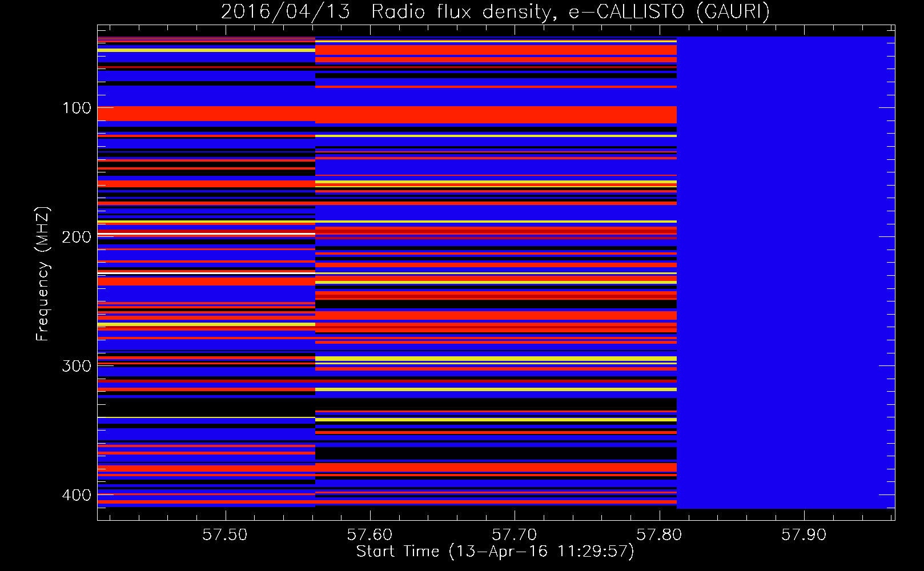
Task: Click the "Start Time (13-Apr-16 11:29:57)" label
Action: 495,552
